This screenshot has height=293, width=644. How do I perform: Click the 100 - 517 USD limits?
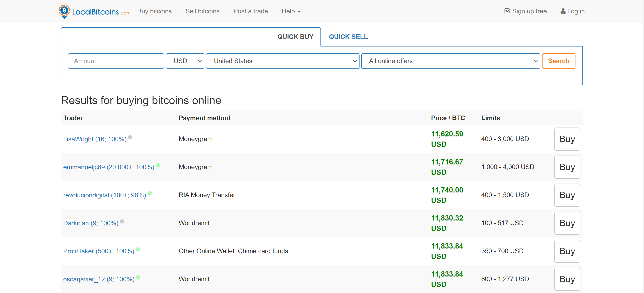502,223
